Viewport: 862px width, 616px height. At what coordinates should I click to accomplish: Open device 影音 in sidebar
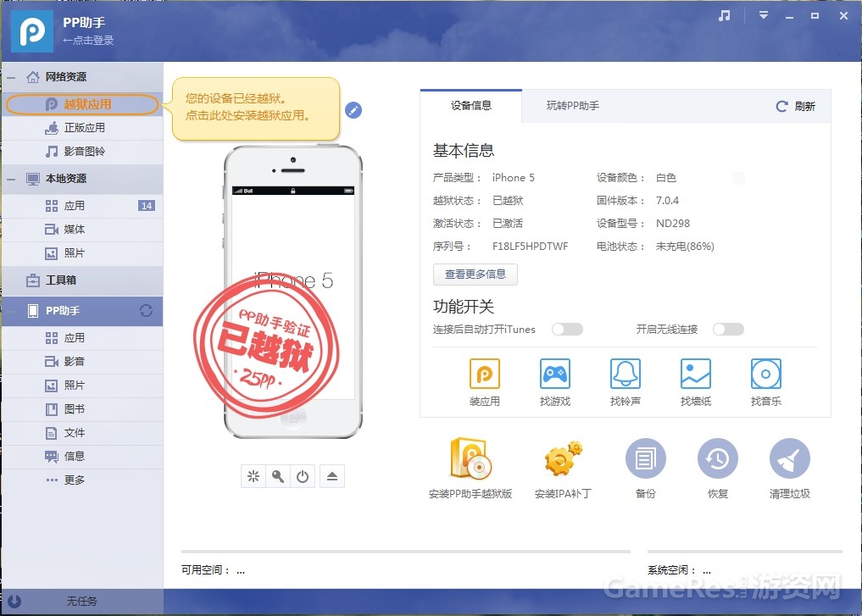pos(82,362)
